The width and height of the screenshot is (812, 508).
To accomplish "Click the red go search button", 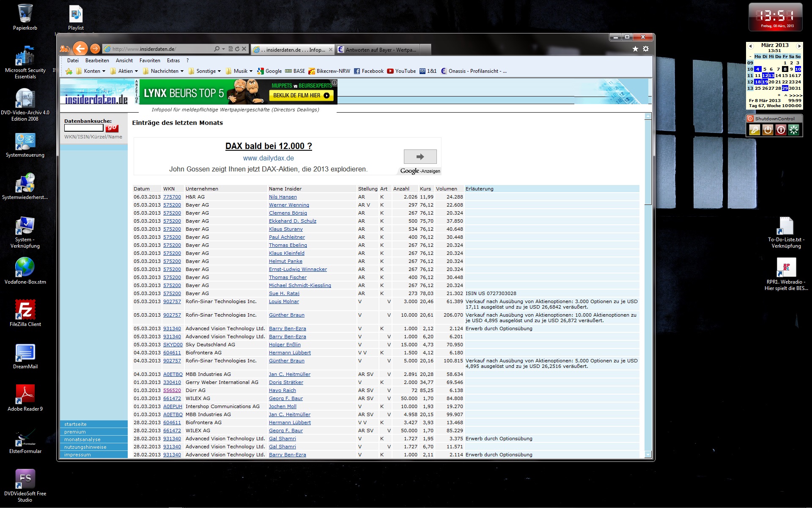I will point(112,128).
